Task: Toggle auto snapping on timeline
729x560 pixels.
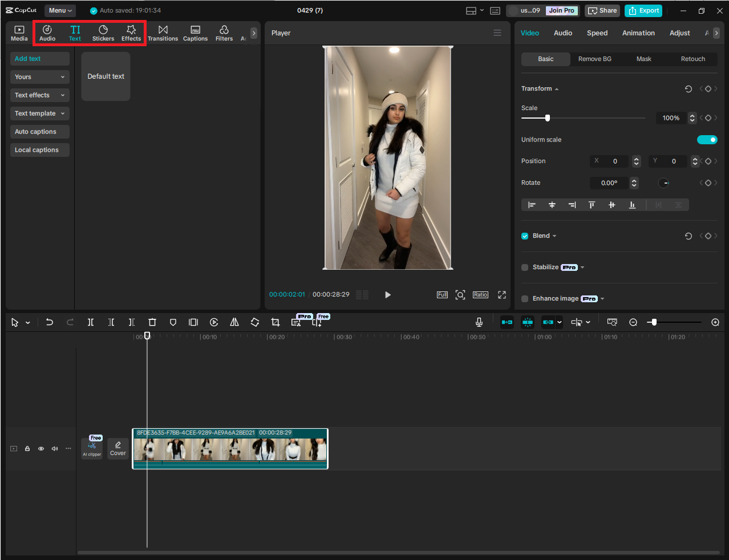Action: coord(528,322)
